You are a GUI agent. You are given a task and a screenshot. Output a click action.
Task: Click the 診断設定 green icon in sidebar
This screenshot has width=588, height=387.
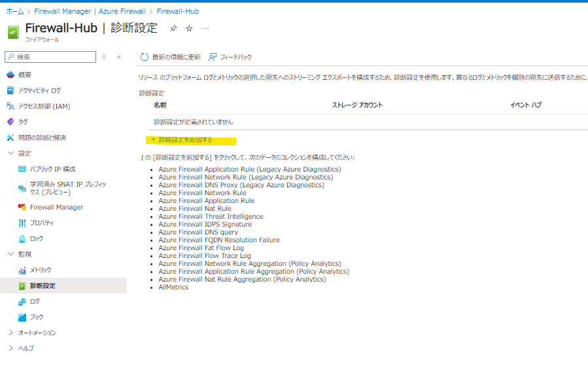pos(22,286)
